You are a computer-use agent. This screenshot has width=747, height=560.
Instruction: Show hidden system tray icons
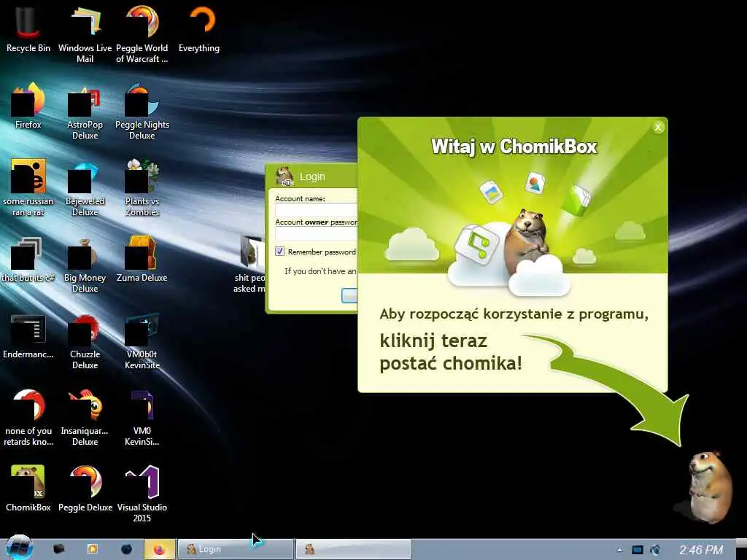tap(619, 550)
